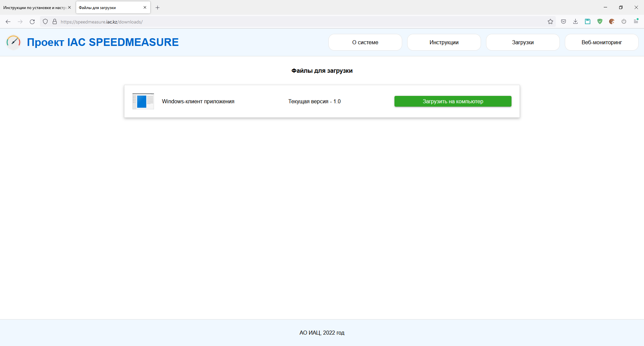Image resolution: width=644 pixels, height=346 pixels.
Task: Click the Текущая версия - 1.0 text
Action: tap(314, 101)
